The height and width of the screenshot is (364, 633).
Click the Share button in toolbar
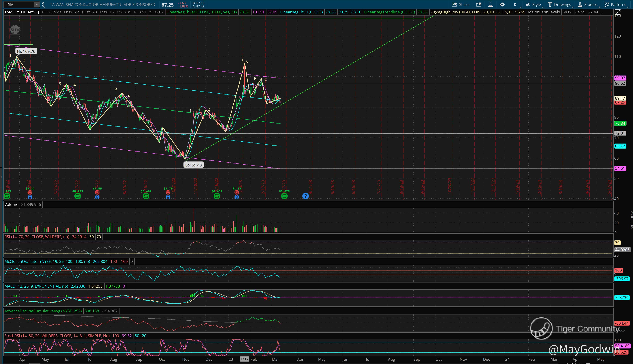(x=460, y=4)
